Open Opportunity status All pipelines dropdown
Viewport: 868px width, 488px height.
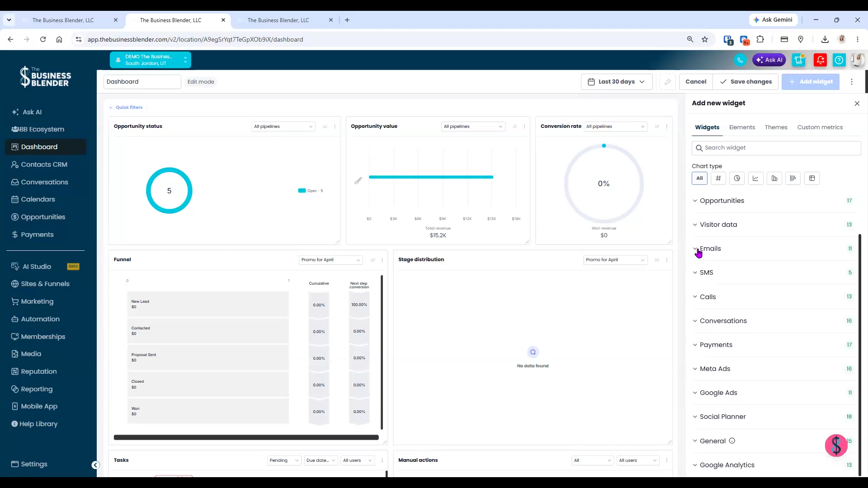(283, 127)
